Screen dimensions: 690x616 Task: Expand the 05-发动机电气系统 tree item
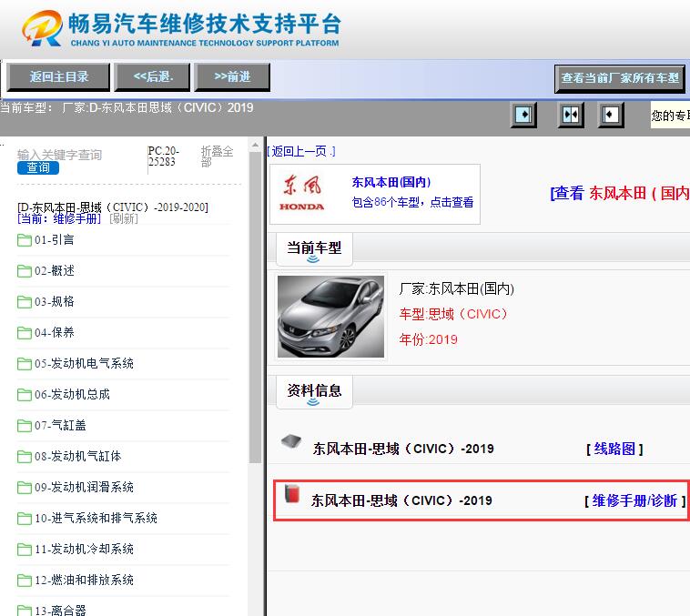pos(84,363)
